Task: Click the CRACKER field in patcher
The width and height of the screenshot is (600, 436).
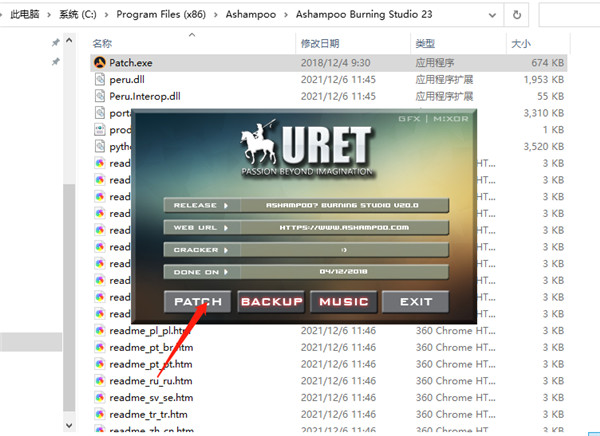Action: 344,250
